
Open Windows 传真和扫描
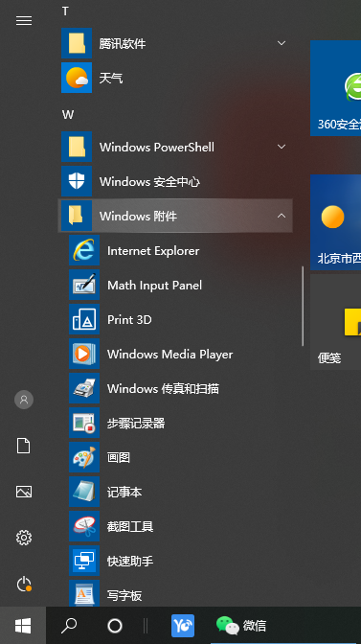(x=175, y=388)
